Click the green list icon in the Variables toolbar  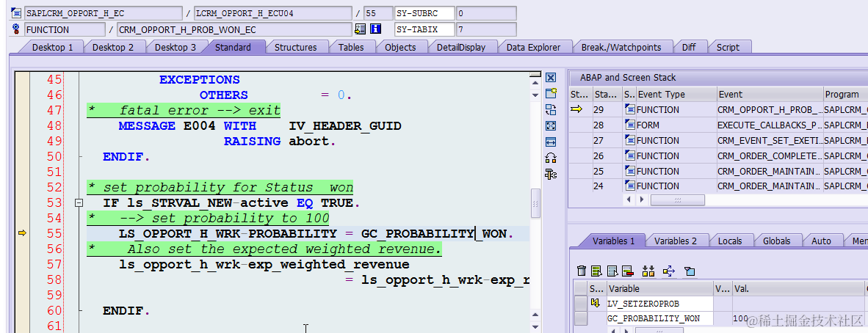[x=596, y=271]
